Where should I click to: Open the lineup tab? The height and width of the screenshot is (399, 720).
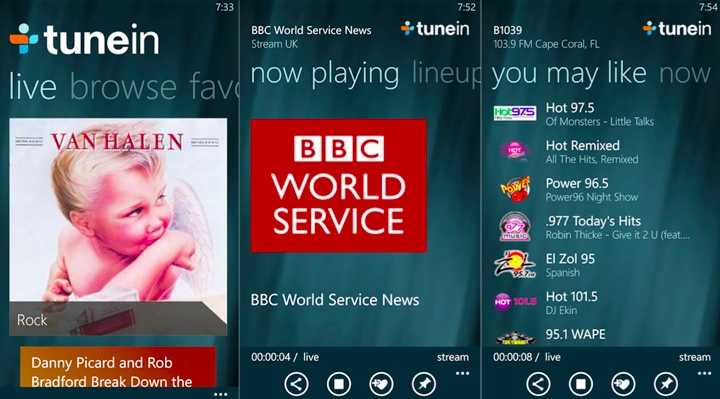point(445,73)
